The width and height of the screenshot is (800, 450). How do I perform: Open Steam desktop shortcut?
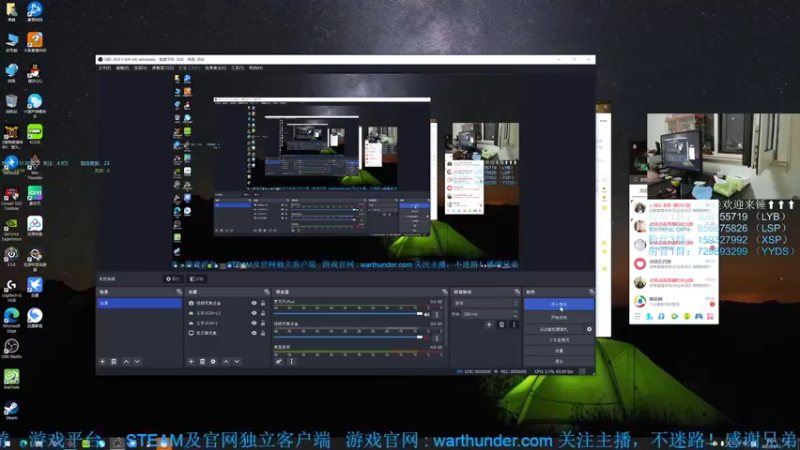(11, 410)
